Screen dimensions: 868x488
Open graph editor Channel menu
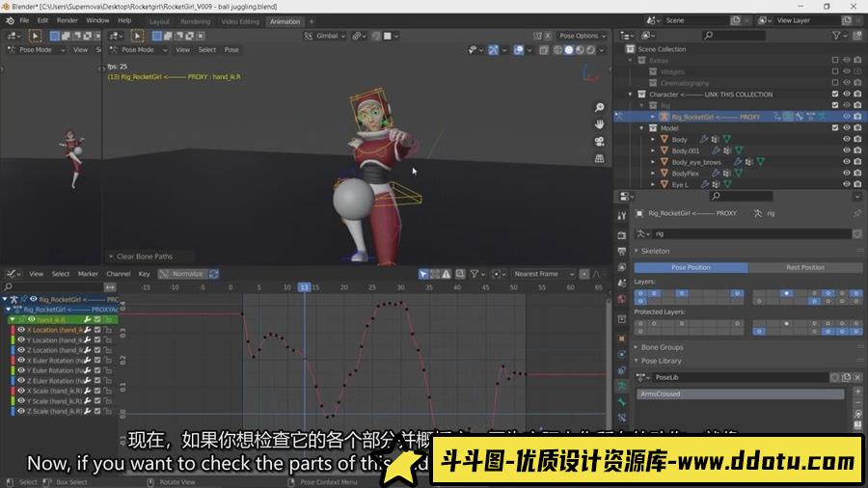(118, 274)
